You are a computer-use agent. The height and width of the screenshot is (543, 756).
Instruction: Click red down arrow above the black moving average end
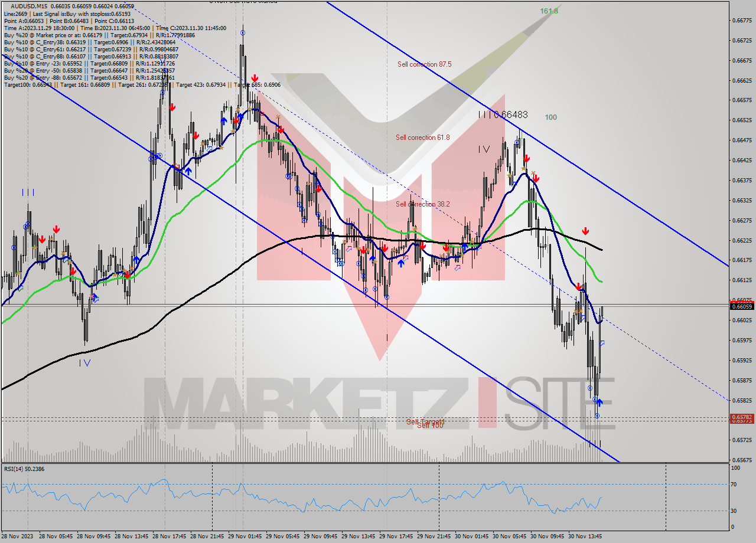[585, 231]
